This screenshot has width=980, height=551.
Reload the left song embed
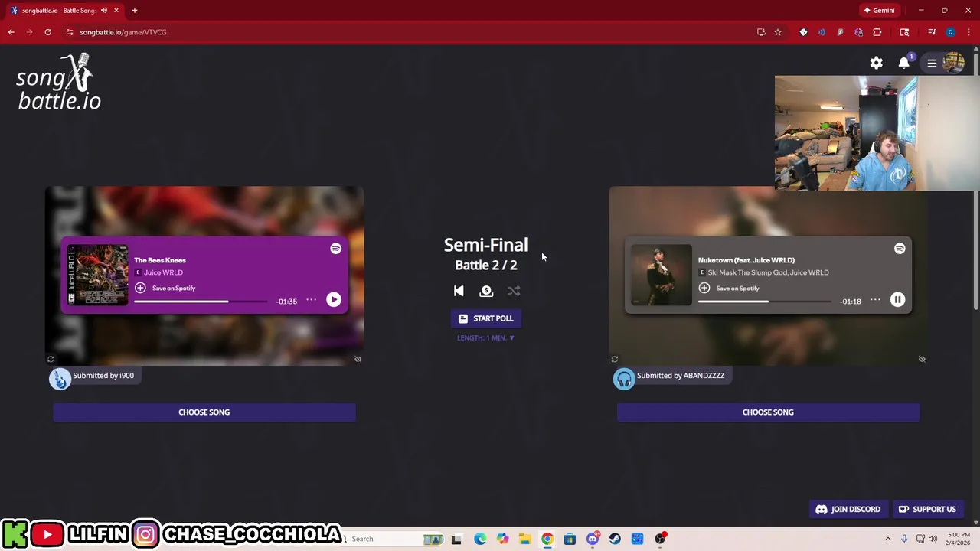[51, 359]
